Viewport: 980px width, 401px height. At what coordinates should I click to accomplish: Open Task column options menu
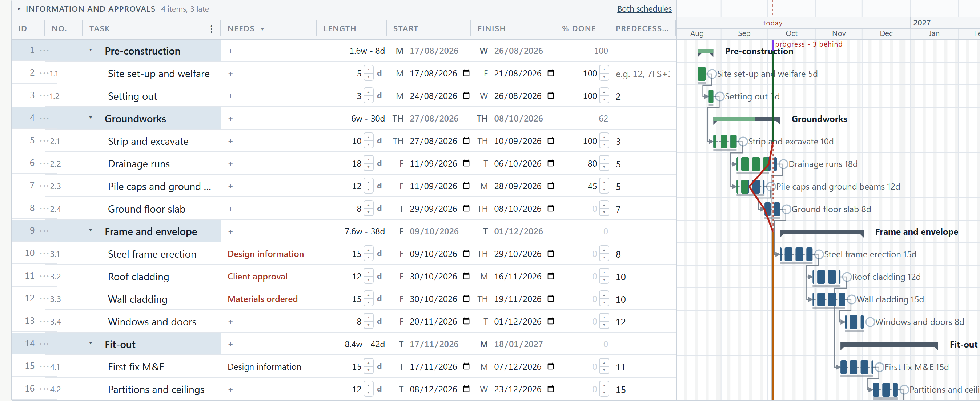[x=212, y=28]
